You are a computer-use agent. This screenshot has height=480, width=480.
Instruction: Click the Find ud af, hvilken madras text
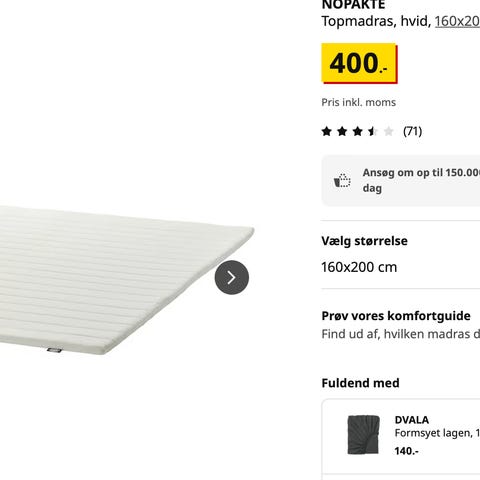pos(401,334)
